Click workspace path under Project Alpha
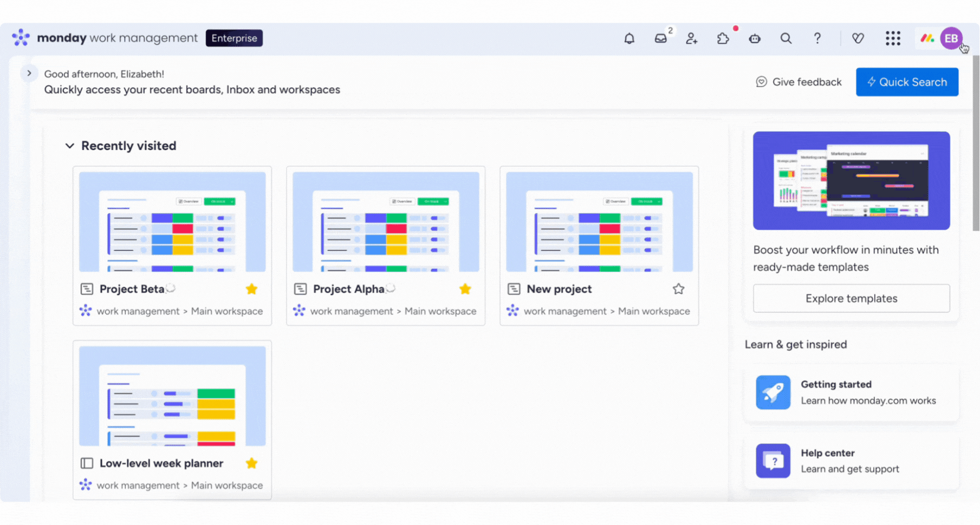980x525 pixels. click(x=393, y=311)
